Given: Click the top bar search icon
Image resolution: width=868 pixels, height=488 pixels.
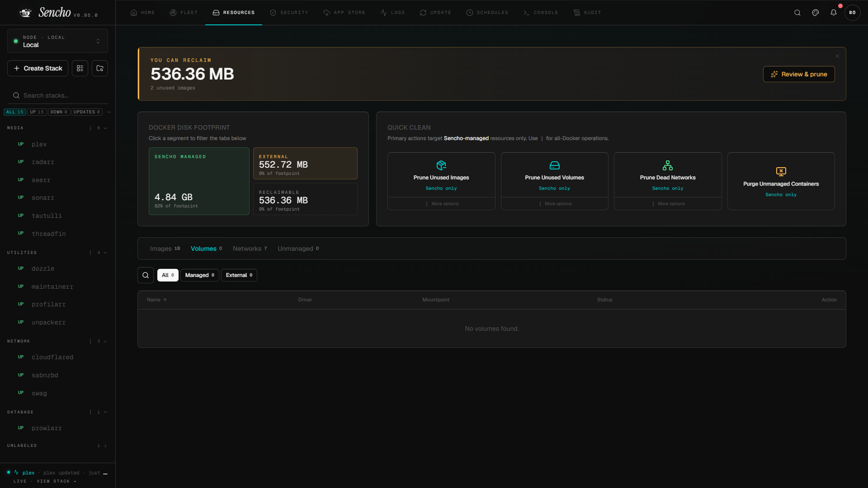Looking at the screenshot, I should [797, 13].
